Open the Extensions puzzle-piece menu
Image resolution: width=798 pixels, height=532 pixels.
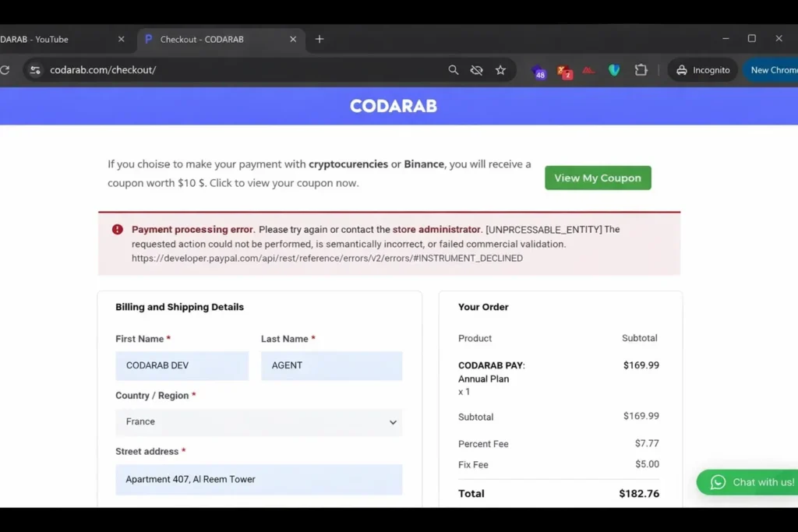(641, 69)
